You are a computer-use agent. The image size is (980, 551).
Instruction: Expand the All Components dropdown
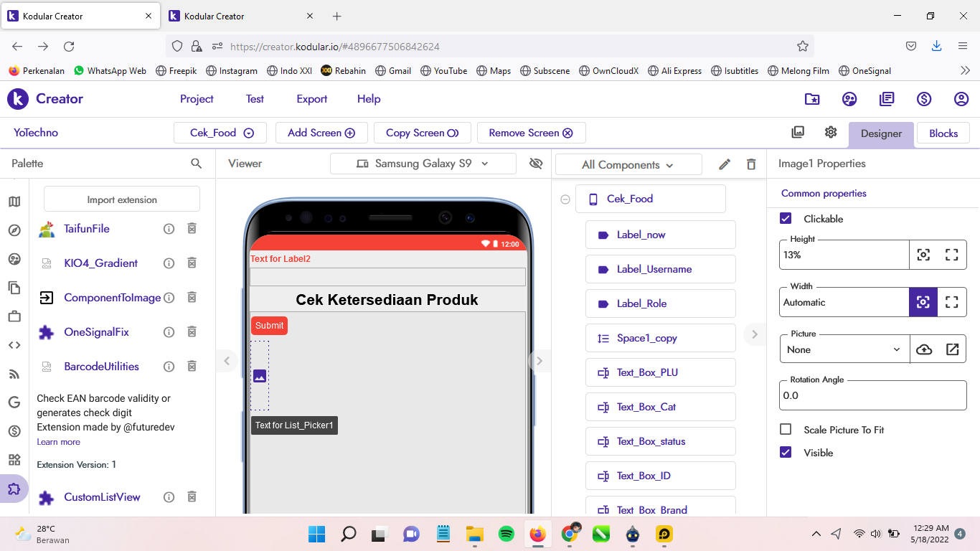click(x=628, y=164)
